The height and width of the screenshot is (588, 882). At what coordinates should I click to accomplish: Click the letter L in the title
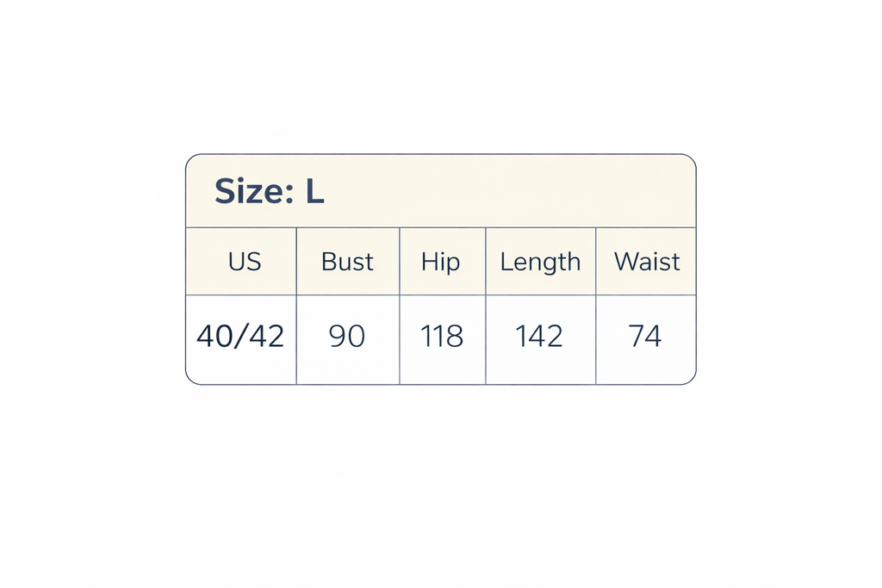tap(314, 191)
